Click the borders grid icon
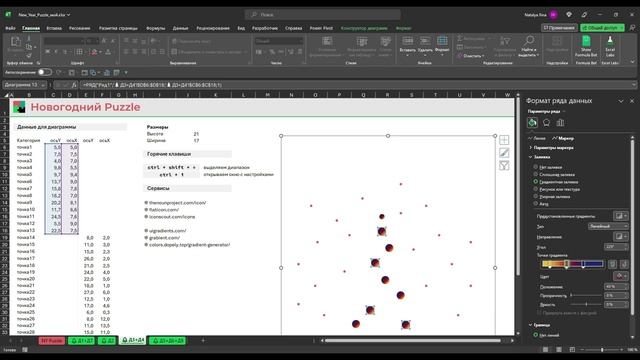The width and height of the screenshot is (640, 360). (79, 52)
